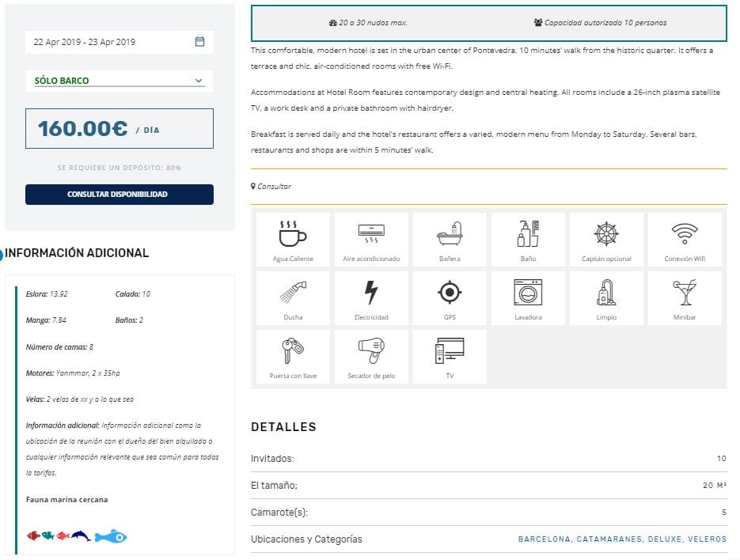Click the Bañera bathtub icon
The image size is (740, 560).
[x=450, y=234]
